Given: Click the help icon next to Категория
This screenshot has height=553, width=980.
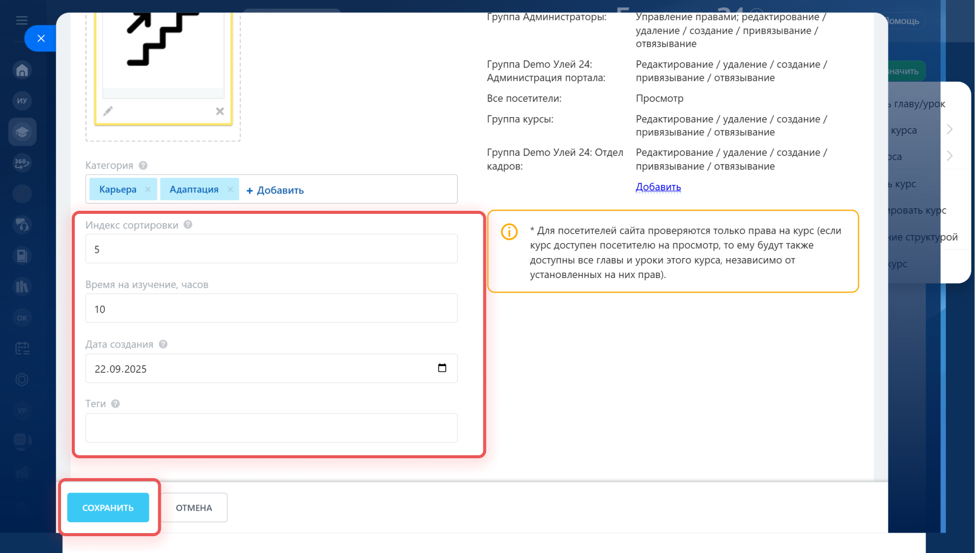Looking at the screenshot, I should (x=143, y=165).
